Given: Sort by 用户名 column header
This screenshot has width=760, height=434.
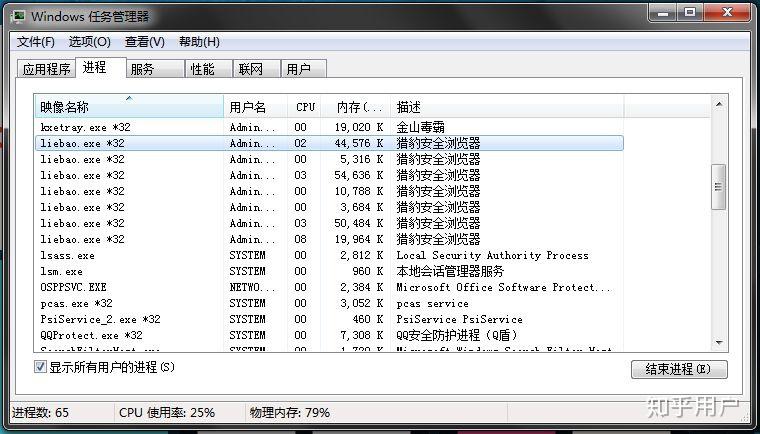Looking at the screenshot, I should pos(255,107).
